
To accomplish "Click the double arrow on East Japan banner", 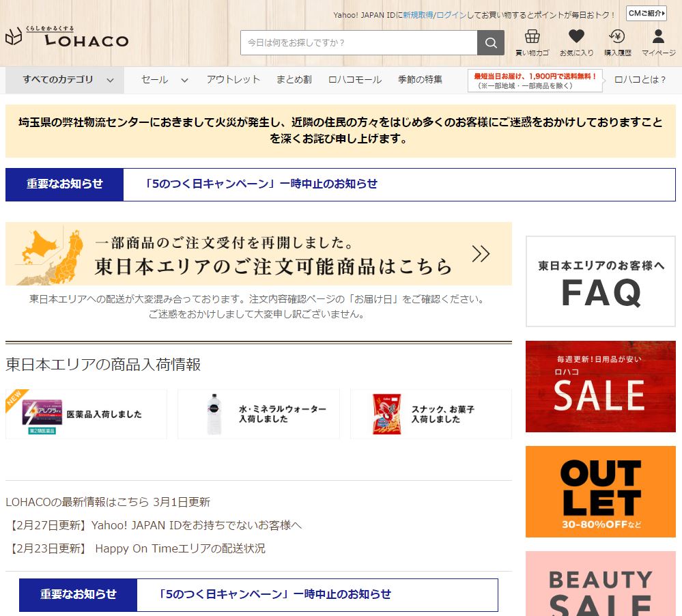I will pyautogui.click(x=481, y=254).
